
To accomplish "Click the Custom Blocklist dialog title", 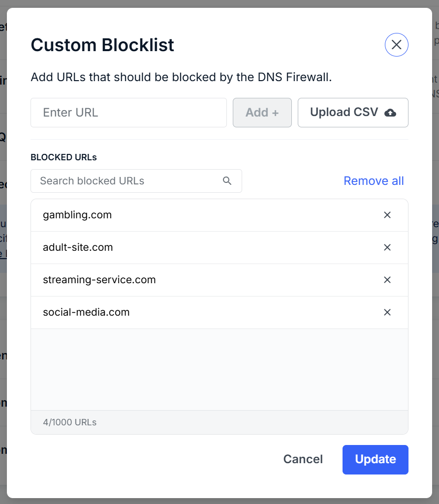I will pos(102,45).
